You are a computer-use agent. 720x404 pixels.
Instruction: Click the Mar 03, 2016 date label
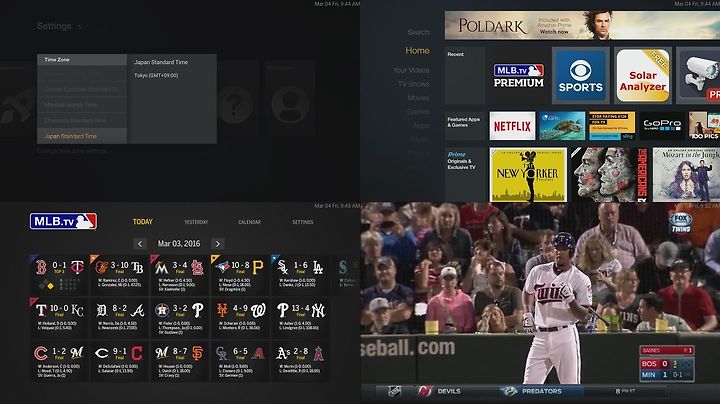[x=179, y=244]
